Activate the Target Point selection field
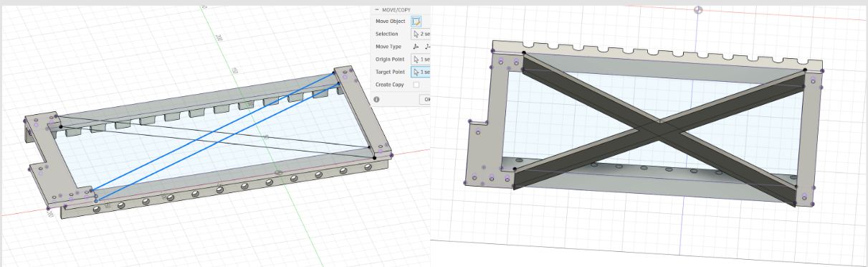This screenshot has width=868, height=267. tap(421, 72)
